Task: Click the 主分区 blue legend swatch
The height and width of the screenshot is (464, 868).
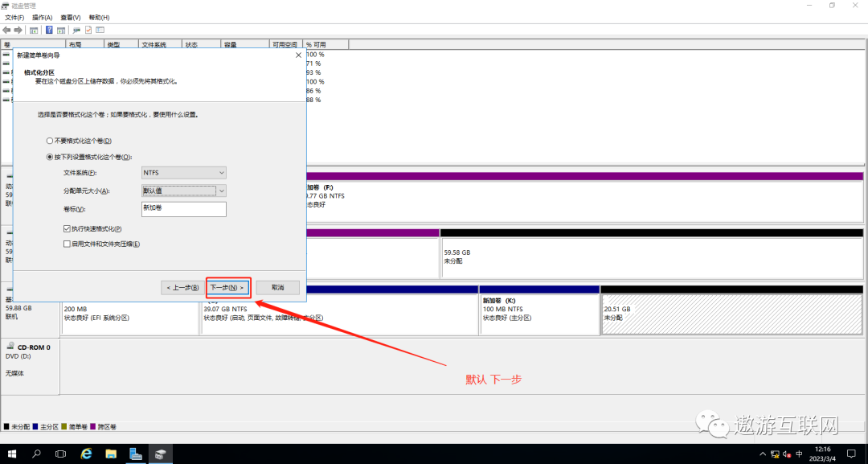Action: click(35, 427)
